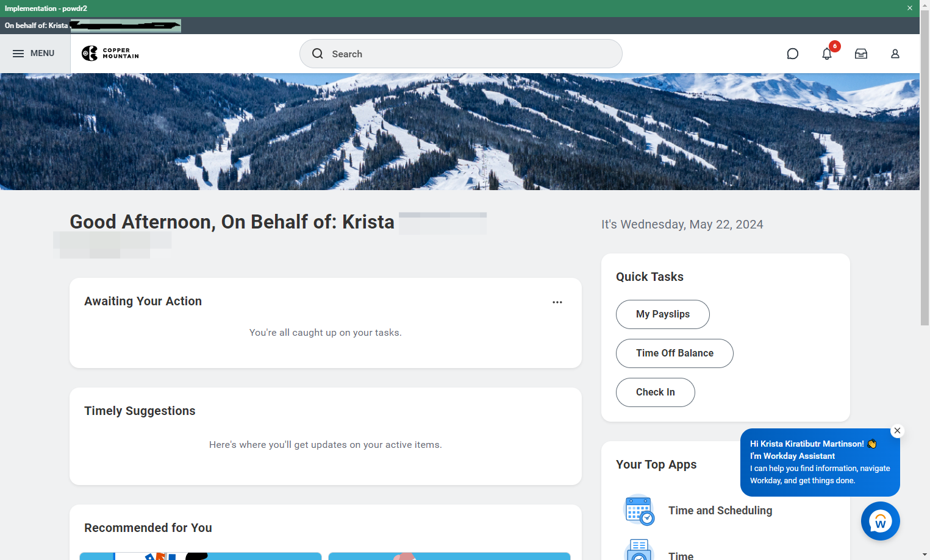Click the Check In button
Viewport: 930px width, 560px height.
click(x=656, y=392)
